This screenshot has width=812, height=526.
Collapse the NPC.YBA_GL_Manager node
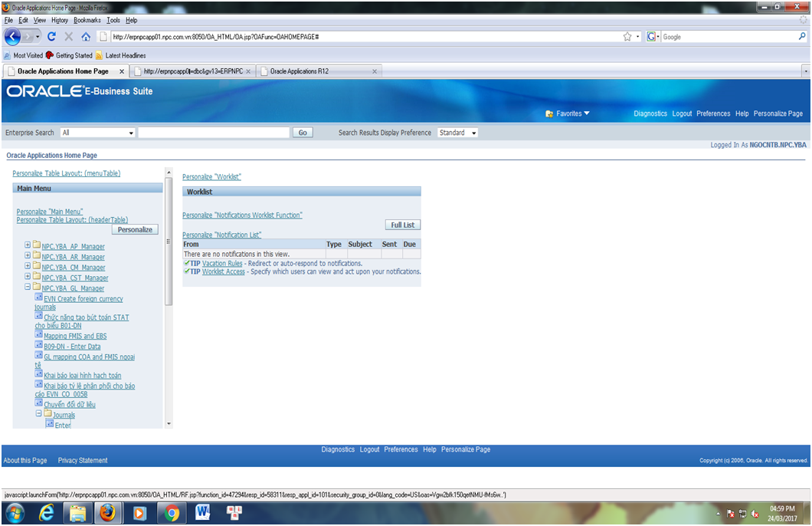28,287
